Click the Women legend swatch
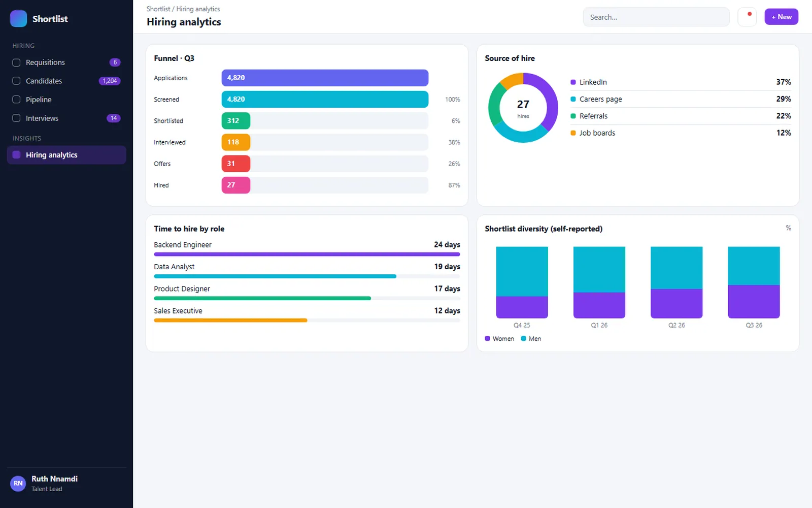This screenshot has height=508, width=812. (487, 338)
